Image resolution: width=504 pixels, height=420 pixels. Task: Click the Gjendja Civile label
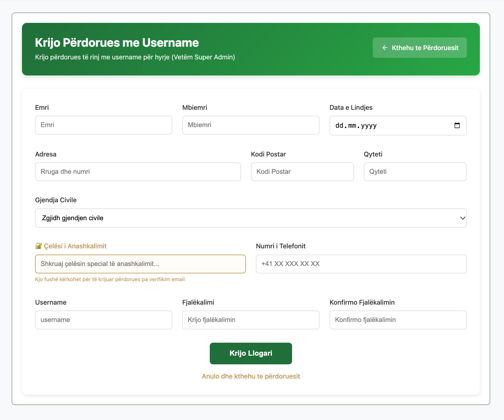pos(56,200)
